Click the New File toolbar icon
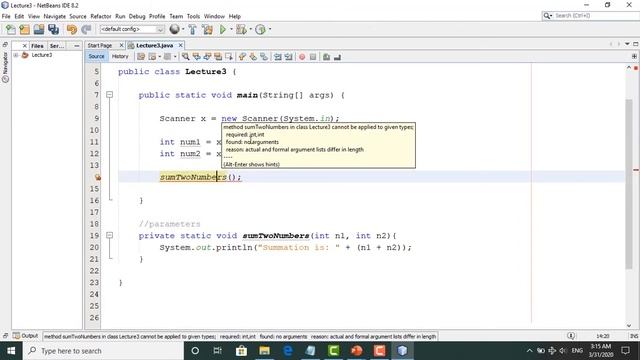The image size is (640, 360). (x=11, y=29)
